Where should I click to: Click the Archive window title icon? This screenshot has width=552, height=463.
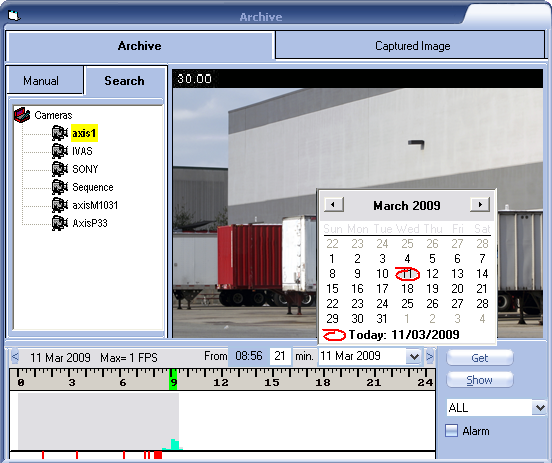coord(14,15)
